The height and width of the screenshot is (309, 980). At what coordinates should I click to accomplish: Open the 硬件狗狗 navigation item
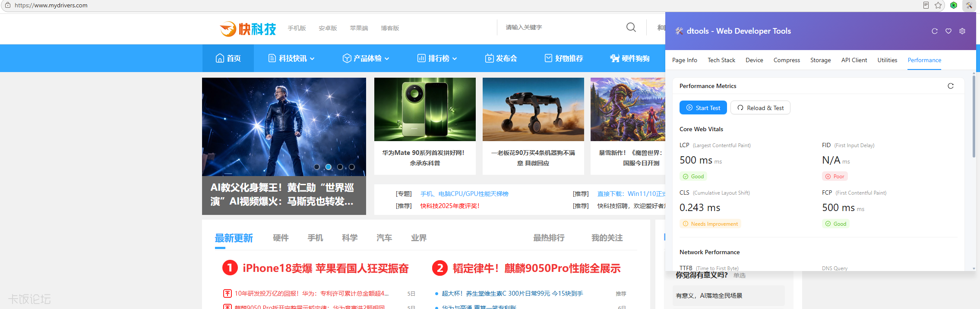pos(630,58)
